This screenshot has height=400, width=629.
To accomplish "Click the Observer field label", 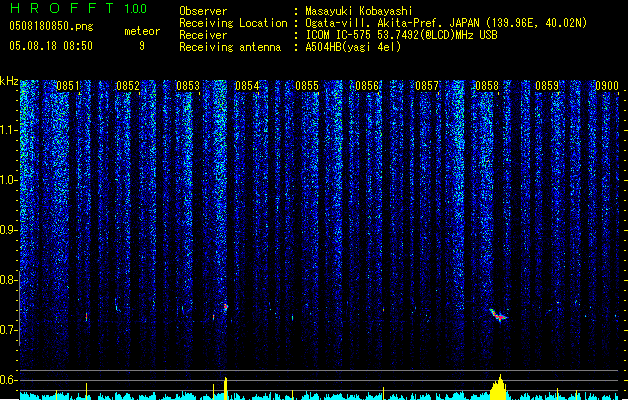I will tap(203, 11).
